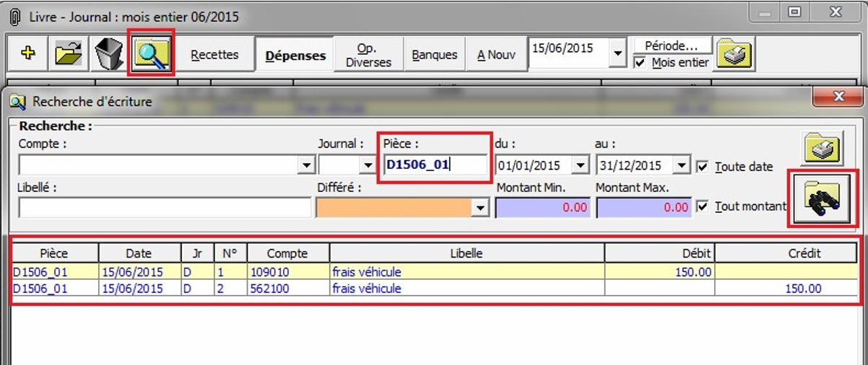Viewport: 868px width, 365px height.
Task: Click the trash bin delete icon
Action: coord(109,55)
